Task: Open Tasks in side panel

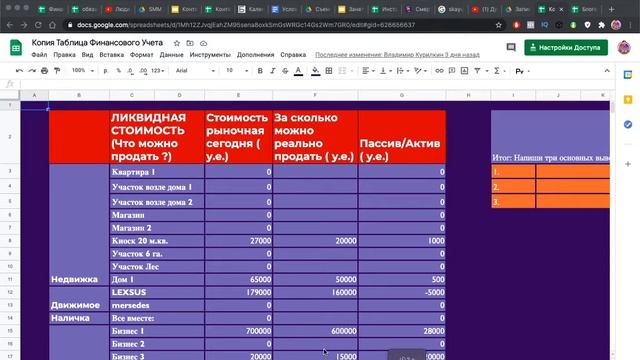Action: pos(628,124)
